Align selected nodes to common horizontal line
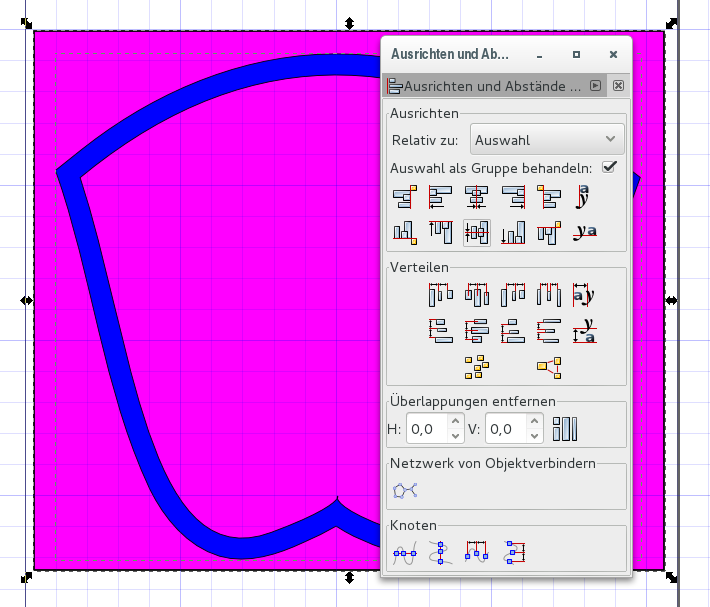The height and width of the screenshot is (607, 710). (x=404, y=553)
